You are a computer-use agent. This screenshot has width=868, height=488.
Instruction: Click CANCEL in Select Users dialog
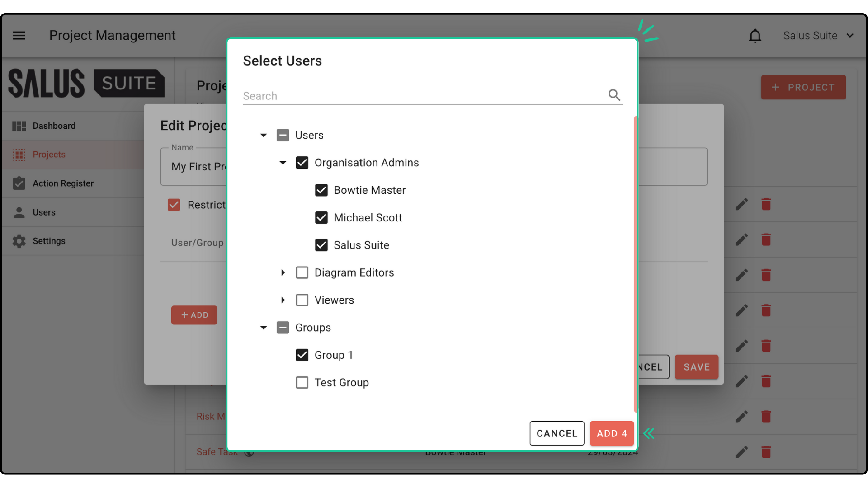tap(557, 433)
